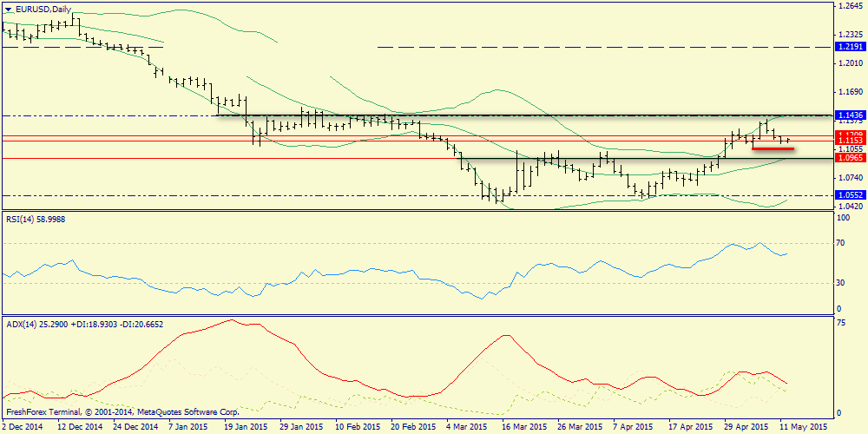Click the 19 Jan 2015 date label
Viewport: 868px width, 434px height.
(246, 427)
